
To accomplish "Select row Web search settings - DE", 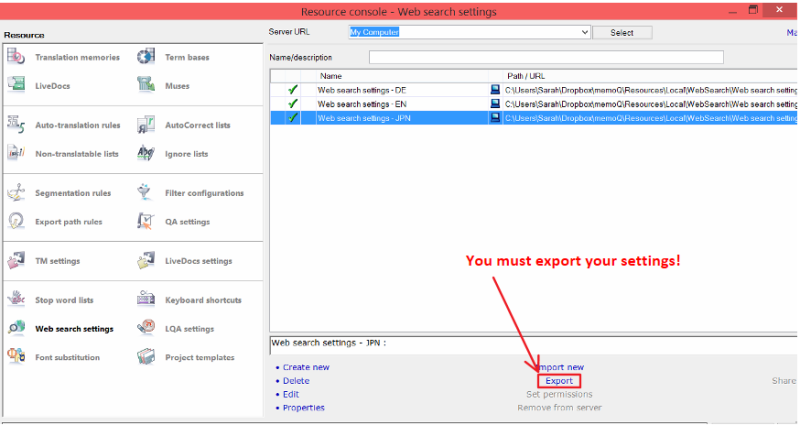I will [534, 90].
